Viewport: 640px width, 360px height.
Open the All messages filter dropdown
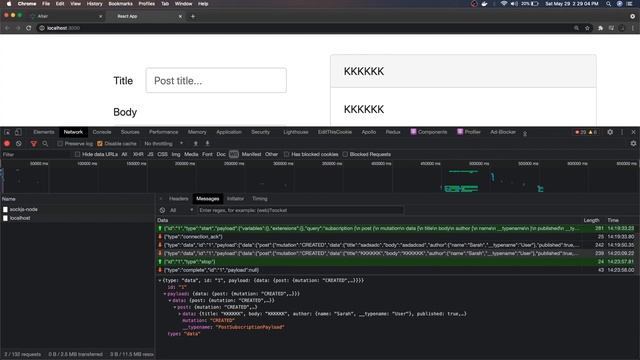[x=181, y=210]
